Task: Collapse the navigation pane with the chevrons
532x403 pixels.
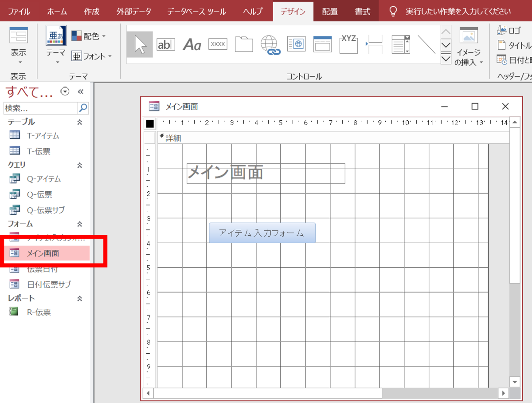Action: coord(80,92)
